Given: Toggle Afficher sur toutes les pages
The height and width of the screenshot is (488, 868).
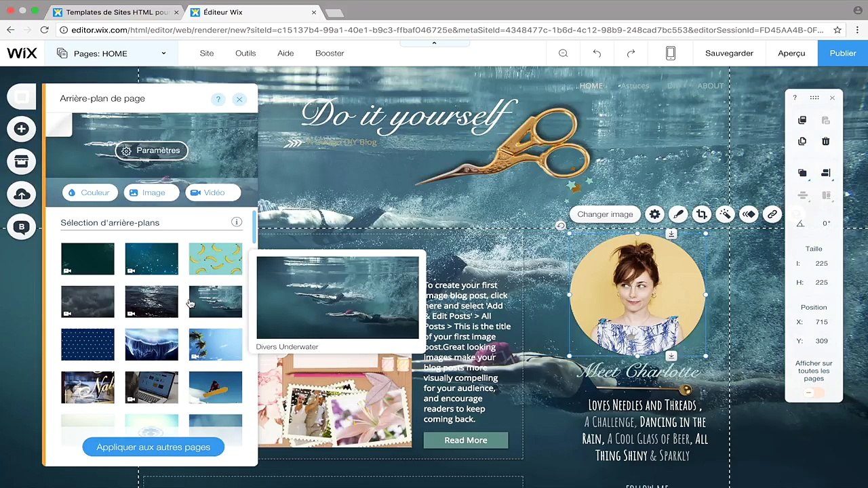Looking at the screenshot, I should [x=814, y=393].
